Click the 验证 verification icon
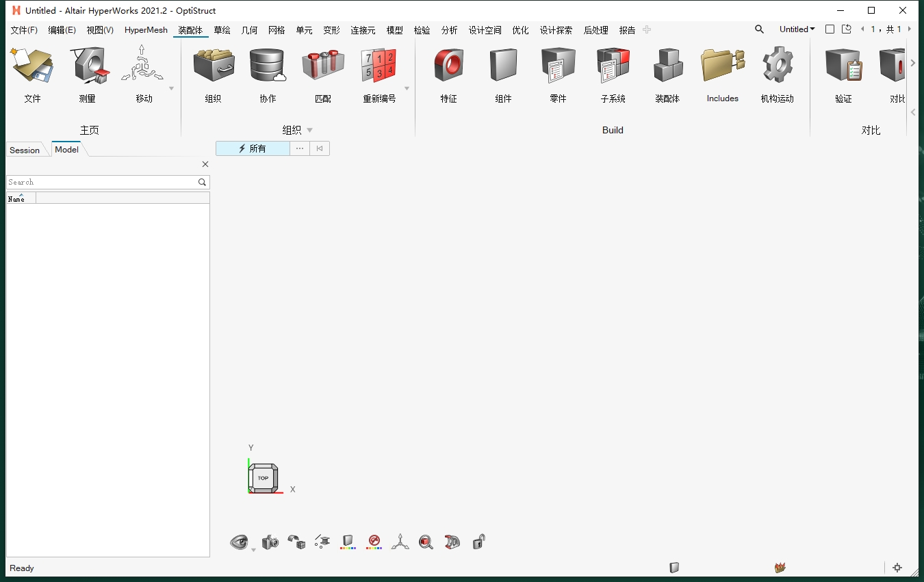Image resolution: width=924 pixels, height=582 pixels. 843,67
